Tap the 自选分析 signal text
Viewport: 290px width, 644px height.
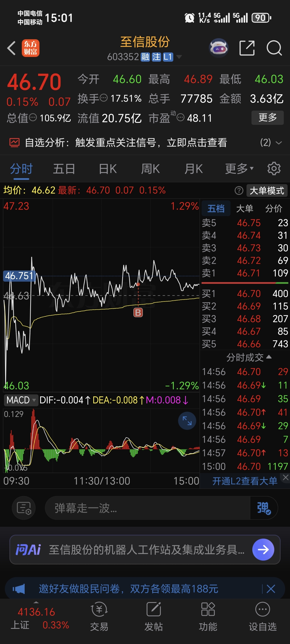pyautogui.click(x=126, y=143)
